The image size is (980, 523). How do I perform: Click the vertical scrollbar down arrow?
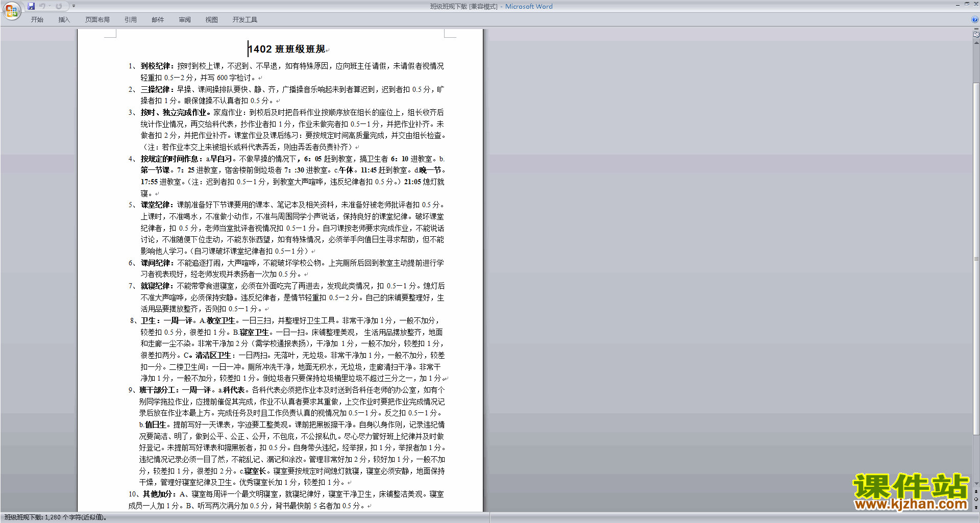coord(976,483)
